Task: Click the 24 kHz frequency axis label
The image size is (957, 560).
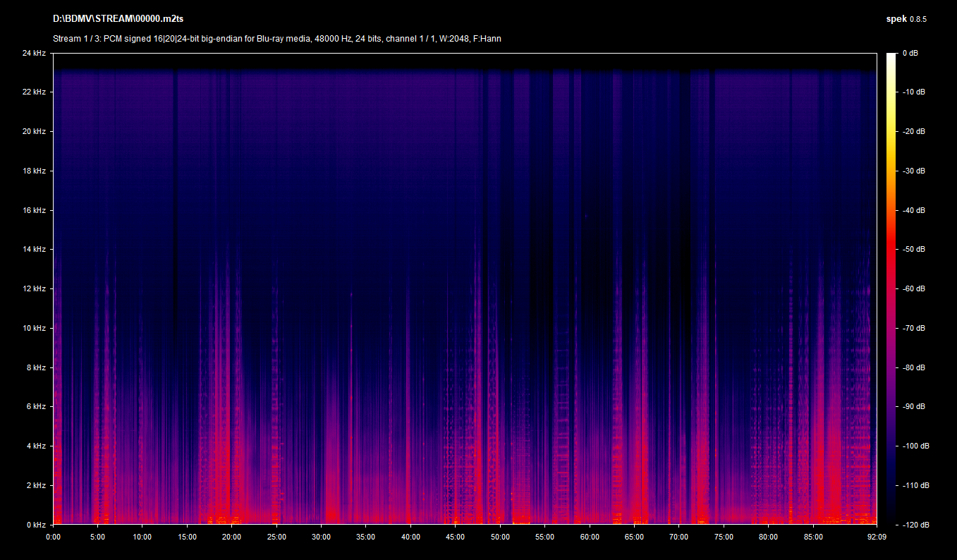Action: (34, 54)
